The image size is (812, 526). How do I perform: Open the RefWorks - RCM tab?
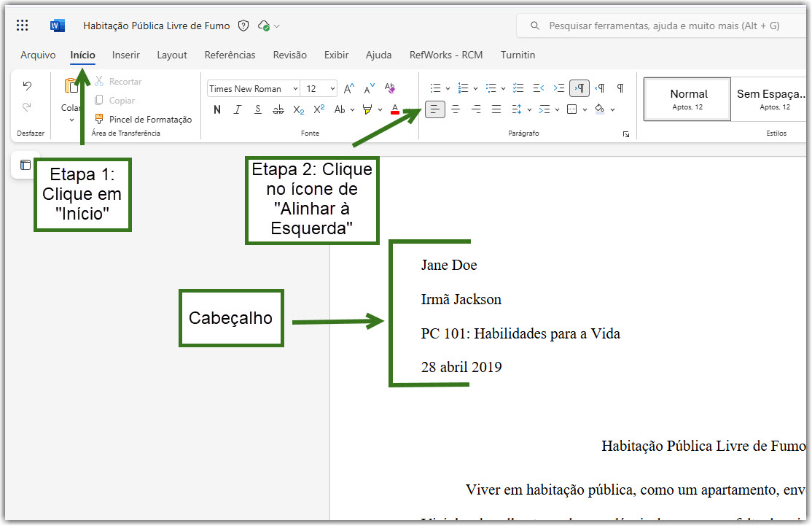[446, 55]
